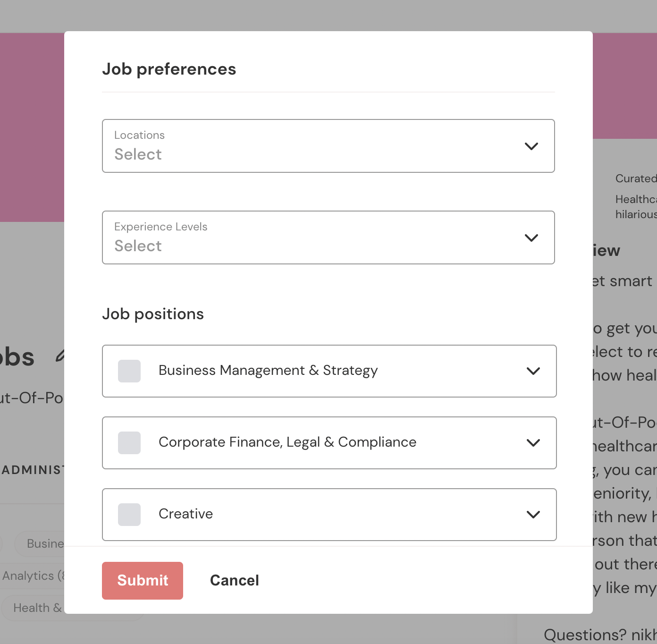657x644 pixels.
Task: Open the Experience Levels dropdown arrow
Action: pos(531,238)
